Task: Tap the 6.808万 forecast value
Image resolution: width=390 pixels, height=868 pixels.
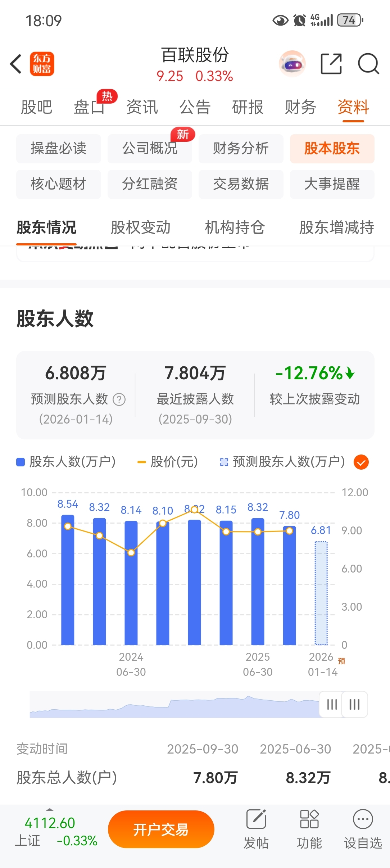Action: click(76, 373)
